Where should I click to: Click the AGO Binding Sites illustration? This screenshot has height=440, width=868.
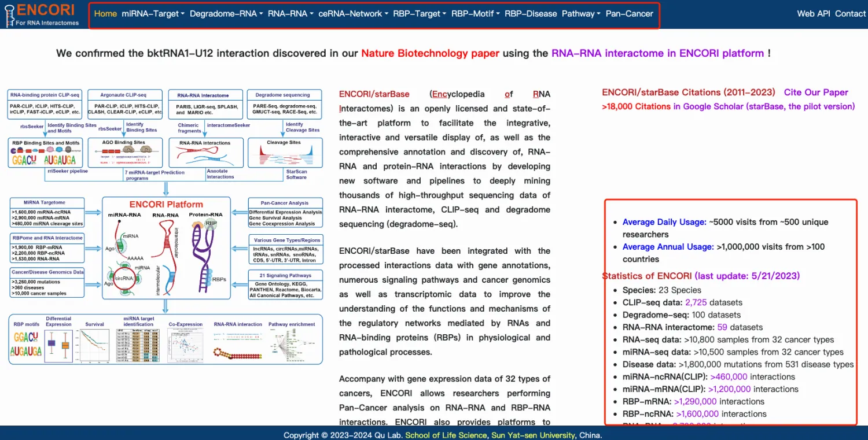(125, 156)
